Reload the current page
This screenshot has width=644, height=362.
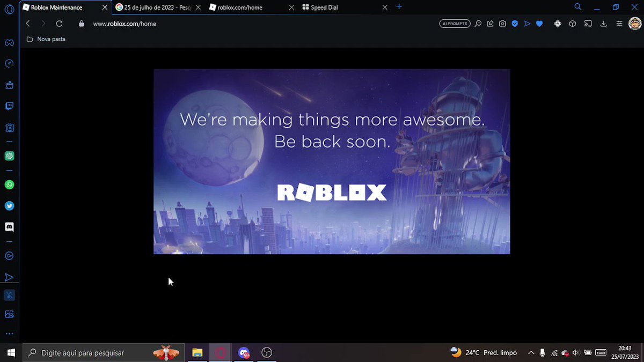[59, 24]
